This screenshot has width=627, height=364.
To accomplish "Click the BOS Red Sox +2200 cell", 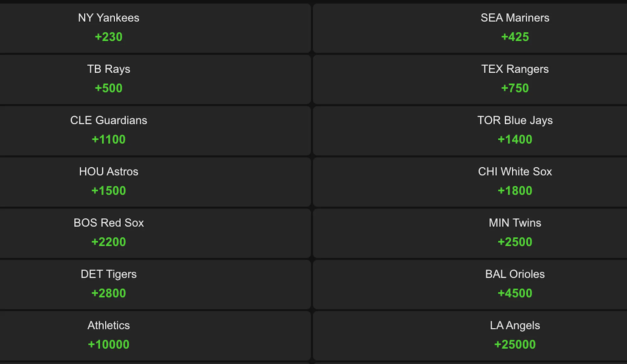I will coord(155,233).
